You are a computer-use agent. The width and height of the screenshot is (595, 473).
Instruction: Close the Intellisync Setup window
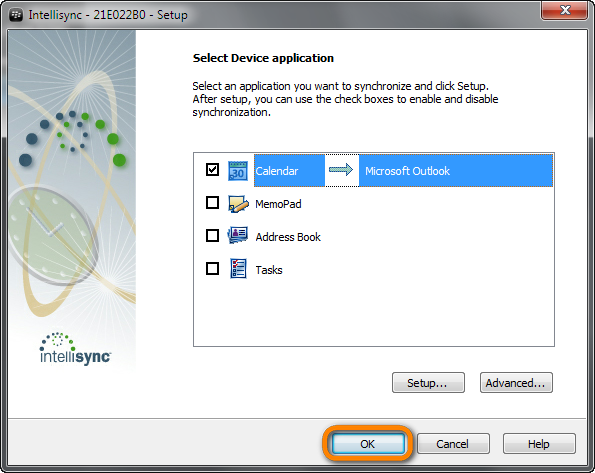pos(565,10)
